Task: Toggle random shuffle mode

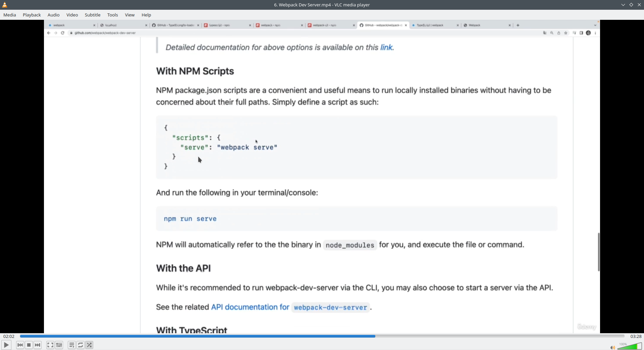Action: tap(89, 345)
